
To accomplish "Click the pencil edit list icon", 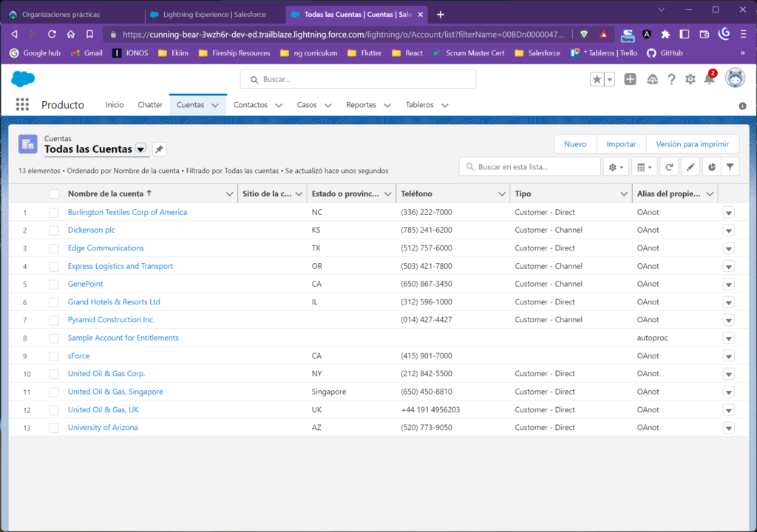I will pyautogui.click(x=690, y=167).
